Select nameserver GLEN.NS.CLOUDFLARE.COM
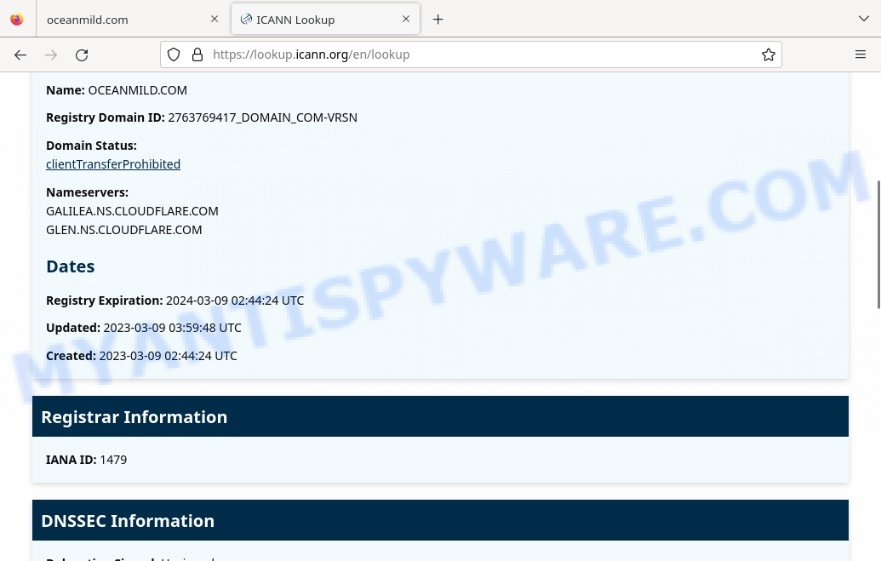This screenshot has width=881, height=561. coord(124,230)
